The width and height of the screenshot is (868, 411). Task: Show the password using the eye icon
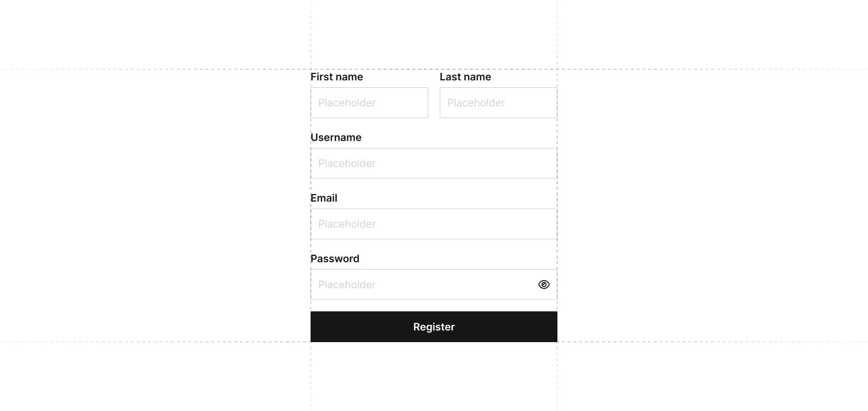pyautogui.click(x=544, y=285)
